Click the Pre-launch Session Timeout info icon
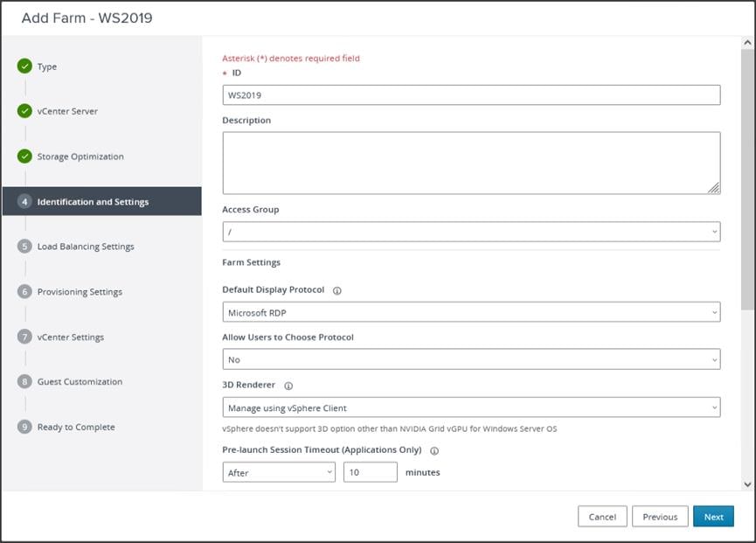Viewport: 756px width, 543px height. [434, 451]
